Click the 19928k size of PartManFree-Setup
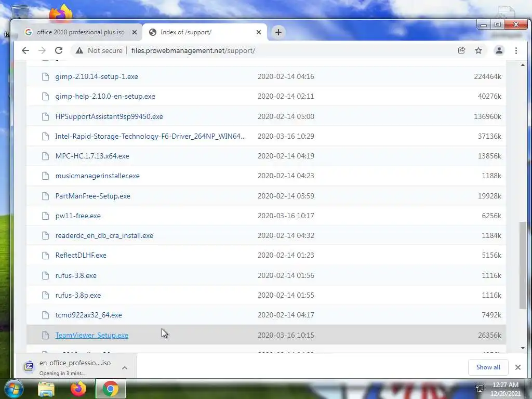This screenshot has width=532, height=399. [489, 196]
